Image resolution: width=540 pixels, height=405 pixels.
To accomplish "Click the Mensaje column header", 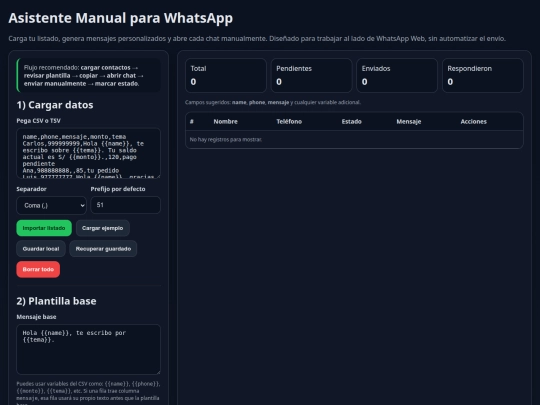I will (408, 122).
